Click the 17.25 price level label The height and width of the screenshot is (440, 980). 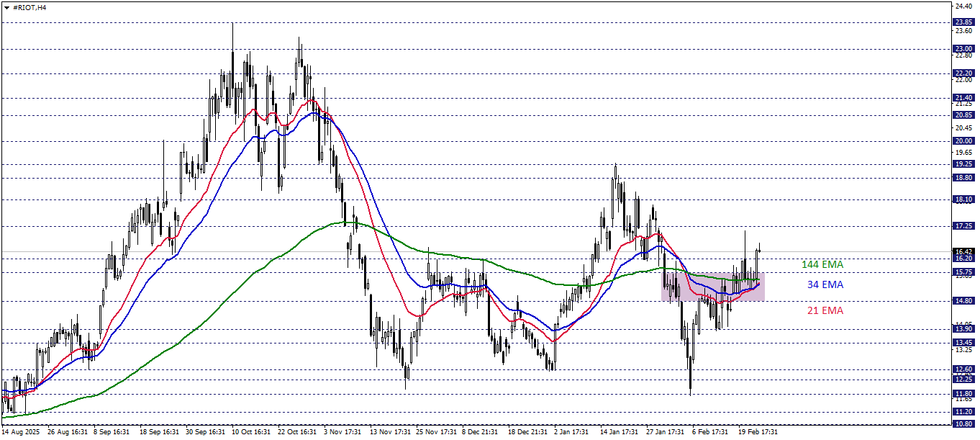pyautogui.click(x=963, y=226)
